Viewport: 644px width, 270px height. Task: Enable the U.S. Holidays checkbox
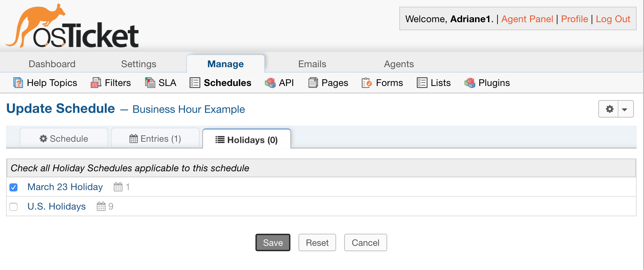point(13,207)
